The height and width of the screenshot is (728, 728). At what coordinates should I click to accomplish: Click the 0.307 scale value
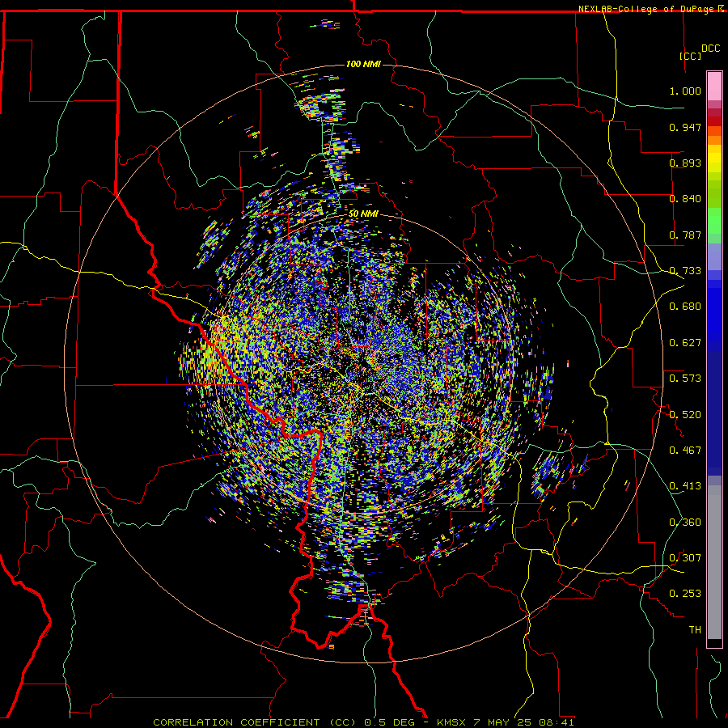point(685,558)
